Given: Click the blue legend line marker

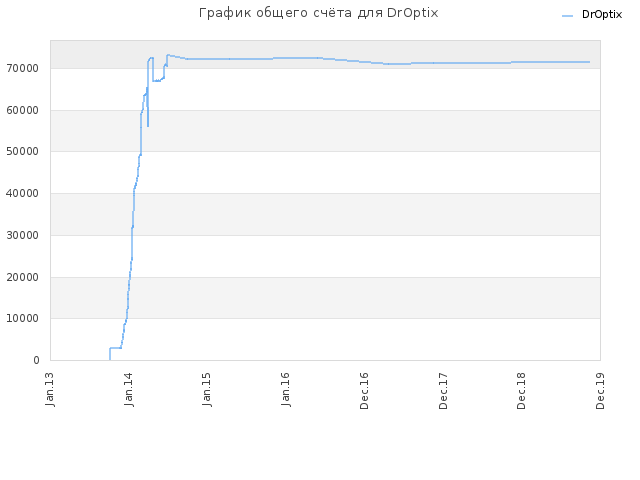Looking at the screenshot, I should (567, 16).
